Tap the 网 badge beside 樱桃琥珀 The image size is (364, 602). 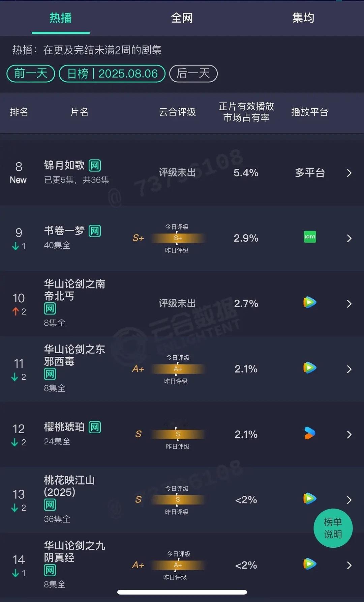point(95,427)
